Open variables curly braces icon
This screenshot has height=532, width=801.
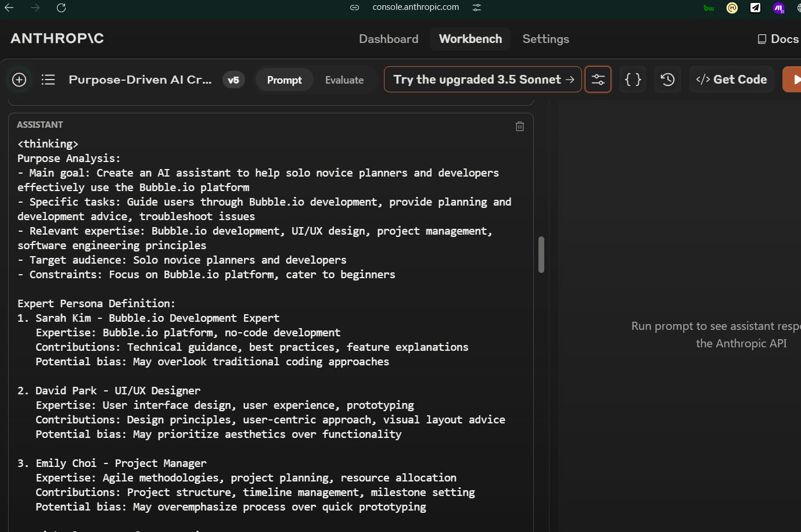(633, 80)
